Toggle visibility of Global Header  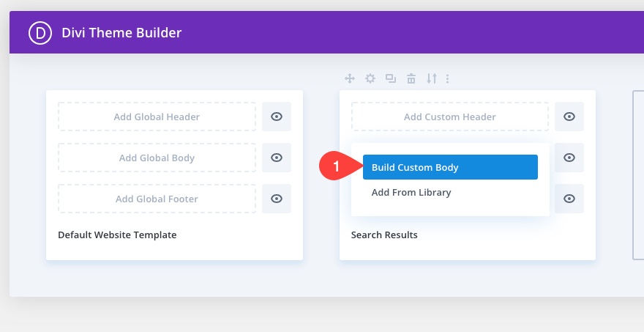(277, 117)
